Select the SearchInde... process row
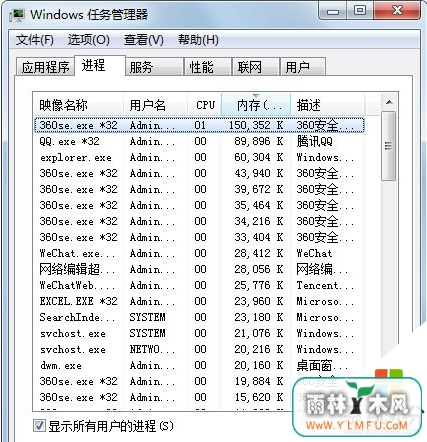This screenshot has width=427, height=442. coord(199,317)
